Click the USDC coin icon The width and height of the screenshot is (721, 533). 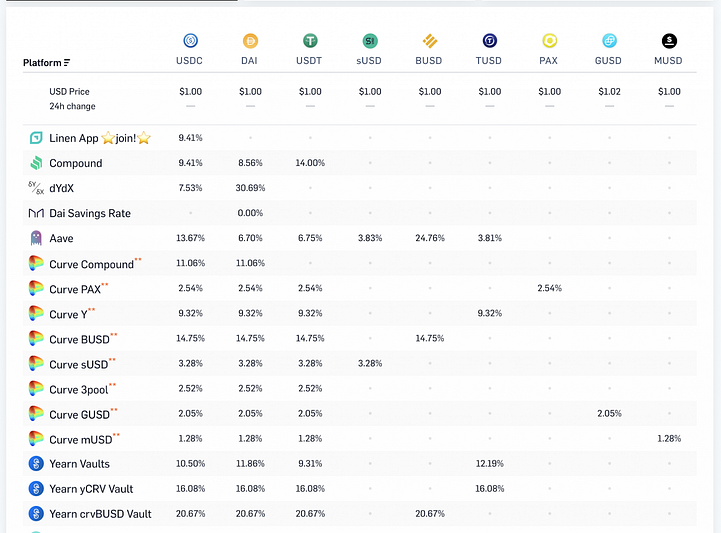coord(190,41)
